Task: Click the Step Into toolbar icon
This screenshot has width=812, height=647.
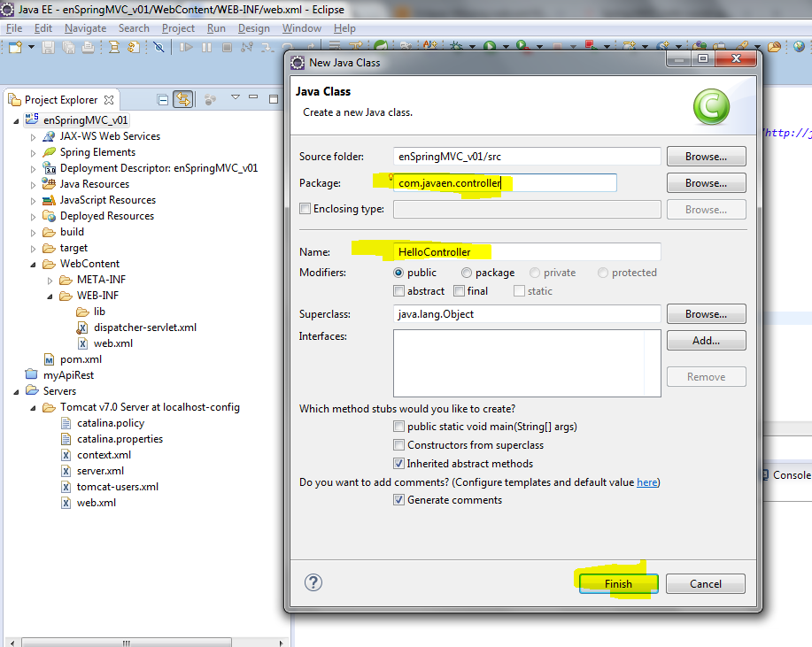Action: point(267,48)
